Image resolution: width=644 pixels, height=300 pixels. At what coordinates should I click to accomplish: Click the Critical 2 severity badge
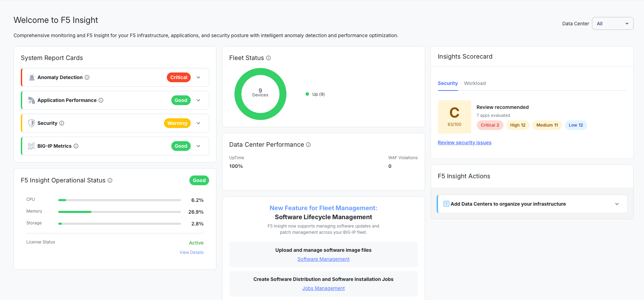tap(490, 125)
